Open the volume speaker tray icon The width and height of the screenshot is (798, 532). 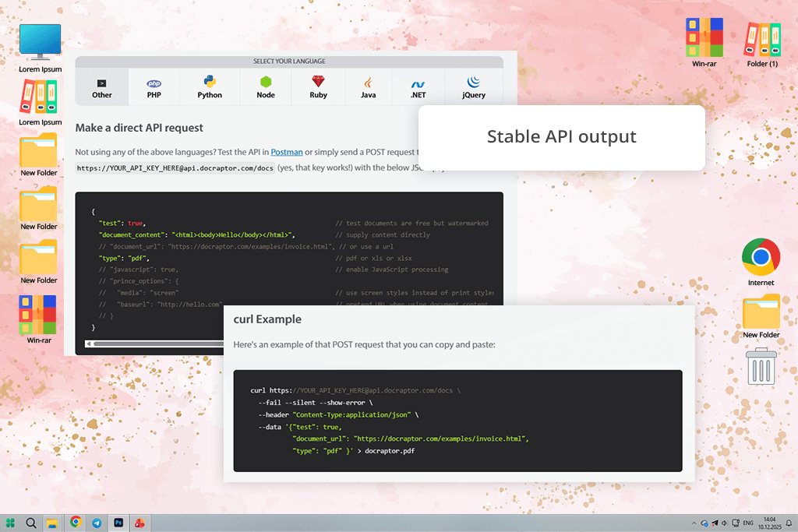coord(724,523)
